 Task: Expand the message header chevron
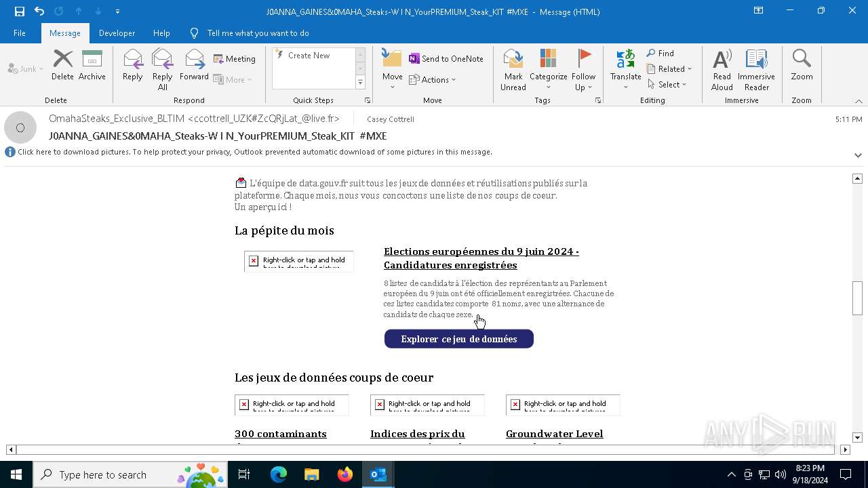pos(858,155)
